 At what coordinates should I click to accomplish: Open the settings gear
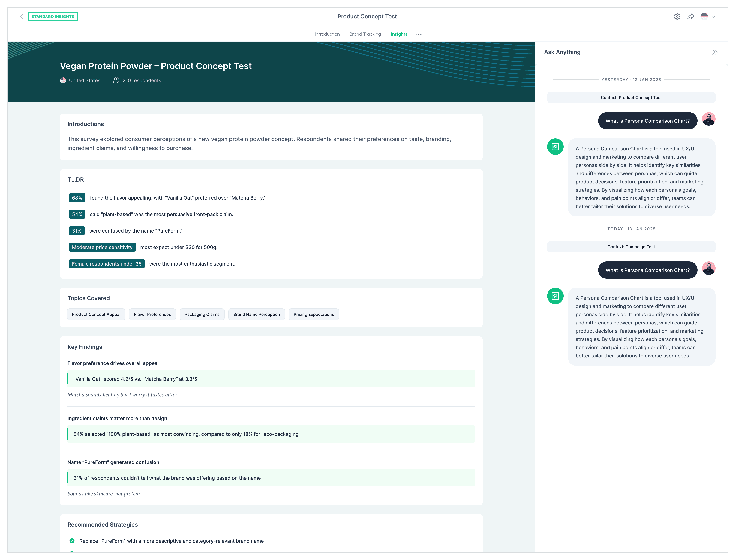tap(677, 16)
